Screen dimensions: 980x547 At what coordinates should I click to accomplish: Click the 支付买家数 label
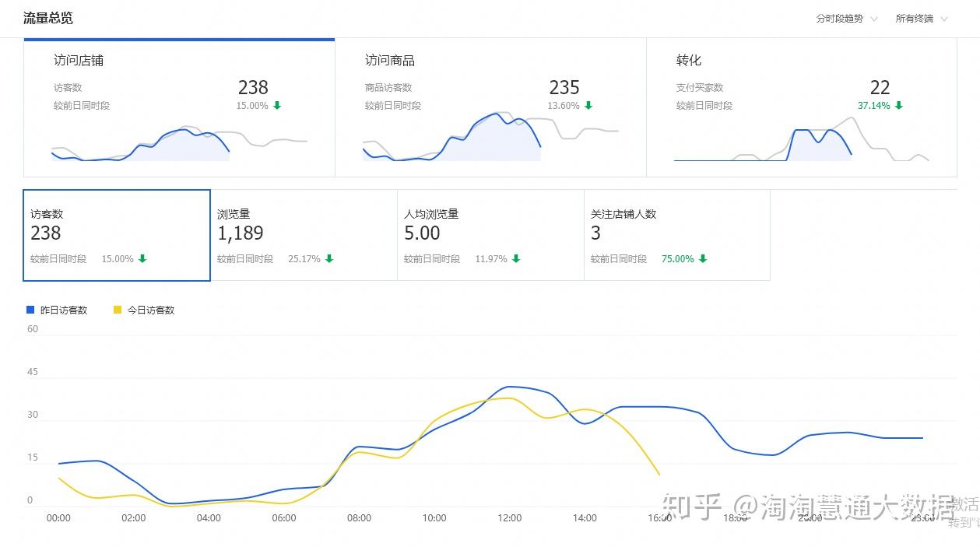pos(700,88)
